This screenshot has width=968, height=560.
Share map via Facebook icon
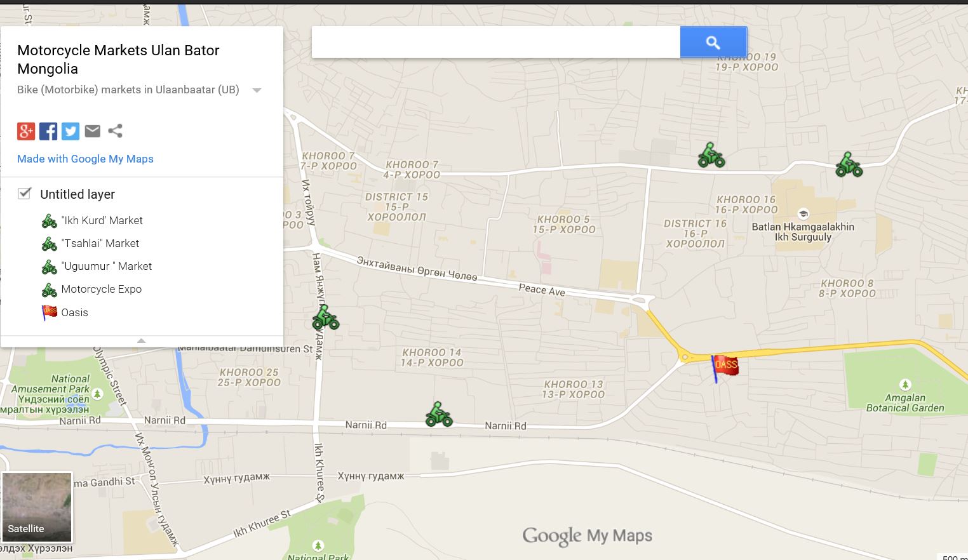(48, 131)
